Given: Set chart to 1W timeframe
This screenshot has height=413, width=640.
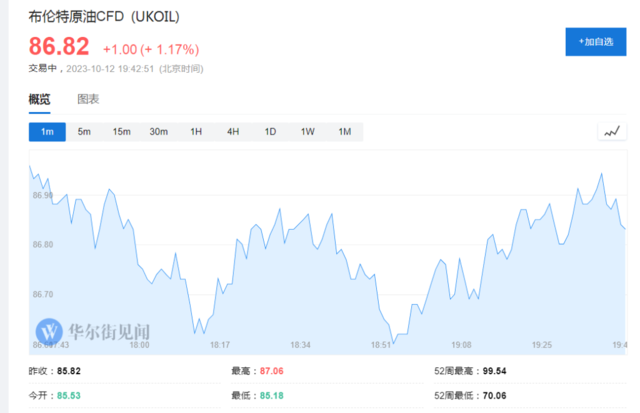Looking at the screenshot, I should (308, 132).
